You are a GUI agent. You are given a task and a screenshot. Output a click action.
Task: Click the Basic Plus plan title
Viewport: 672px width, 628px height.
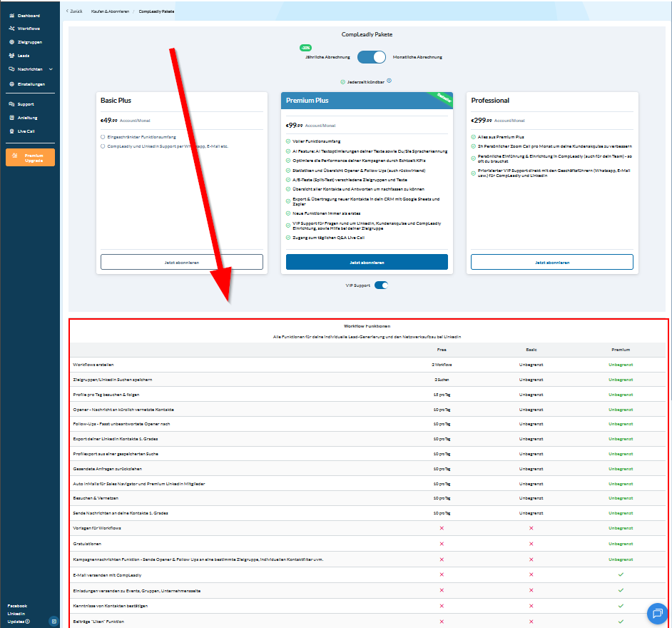tap(116, 101)
